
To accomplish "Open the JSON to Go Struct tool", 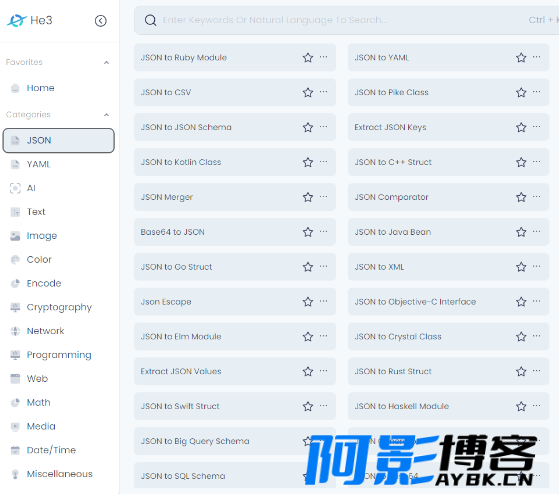I will pyautogui.click(x=235, y=267).
